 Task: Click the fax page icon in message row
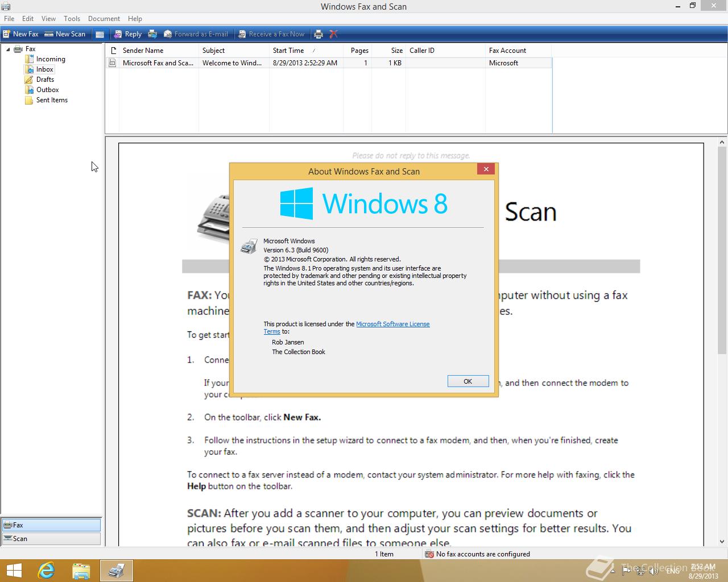(113, 63)
